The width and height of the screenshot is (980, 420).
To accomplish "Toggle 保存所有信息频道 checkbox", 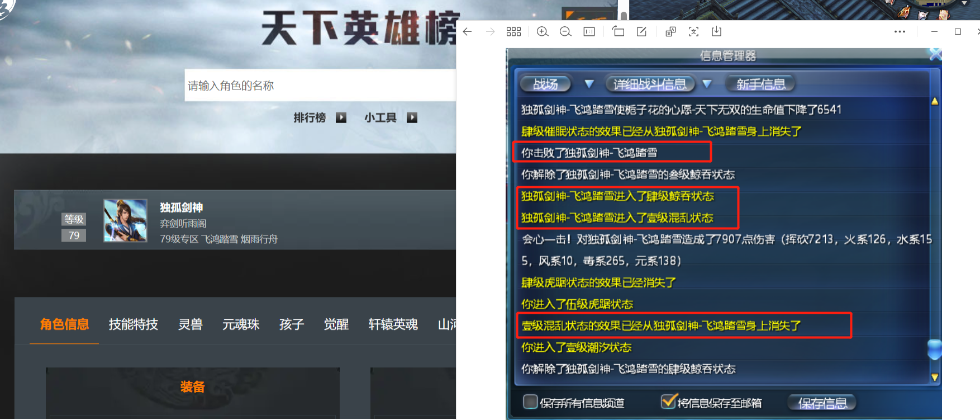I will pos(530,402).
